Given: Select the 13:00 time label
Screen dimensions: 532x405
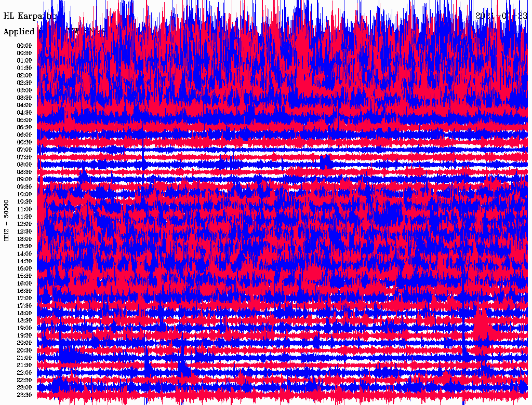Looking at the screenshot, I should (x=24, y=239).
